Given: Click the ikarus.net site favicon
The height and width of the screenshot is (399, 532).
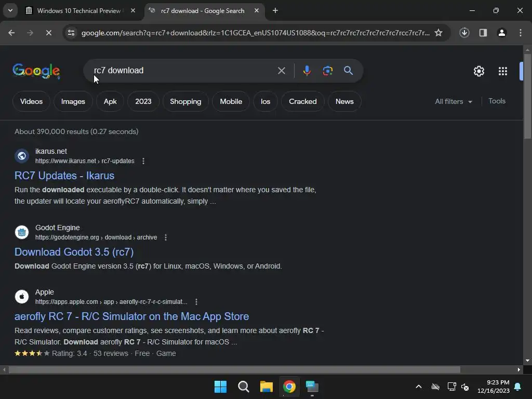Looking at the screenshot, I should [x=22, y=156].
